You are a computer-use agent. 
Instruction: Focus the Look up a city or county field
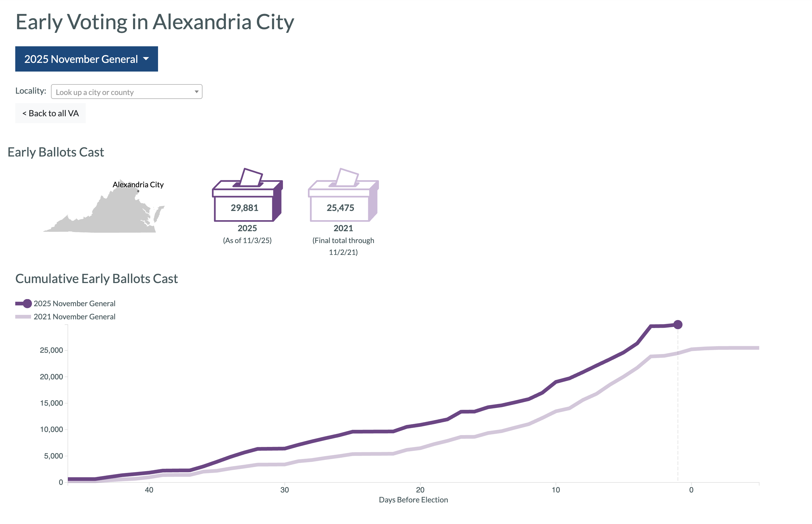126,92
